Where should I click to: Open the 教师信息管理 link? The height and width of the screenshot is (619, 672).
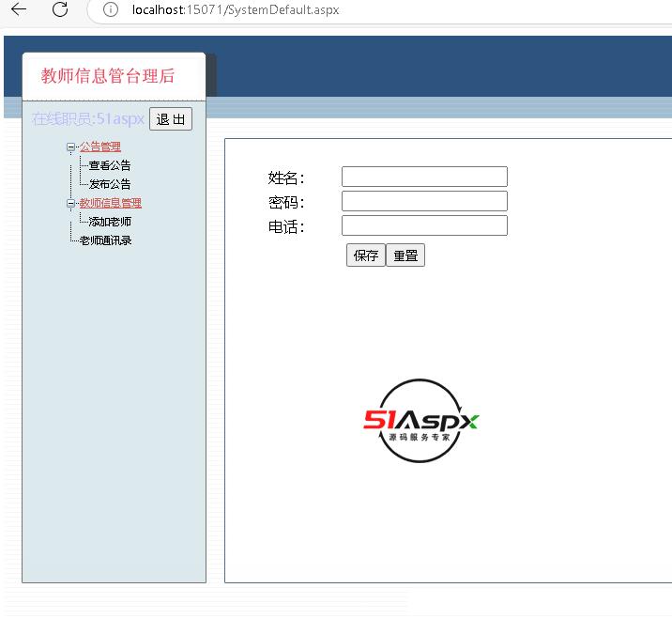point(110,203)
